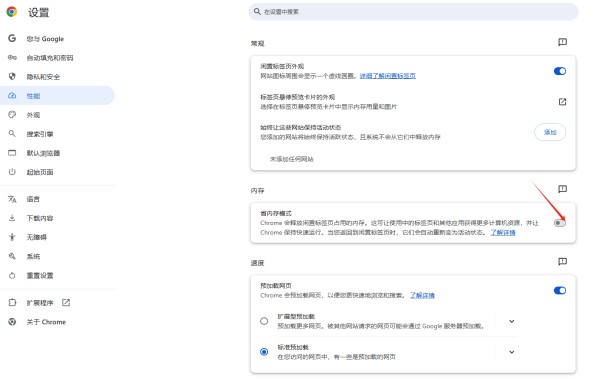This screenshot has height=385, width=600.
Task: Send feedback for the 速度 section
Action: point(562,261)
